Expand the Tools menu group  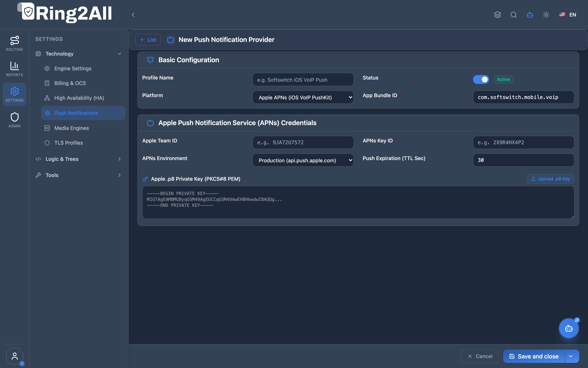[x=78, y=175]
